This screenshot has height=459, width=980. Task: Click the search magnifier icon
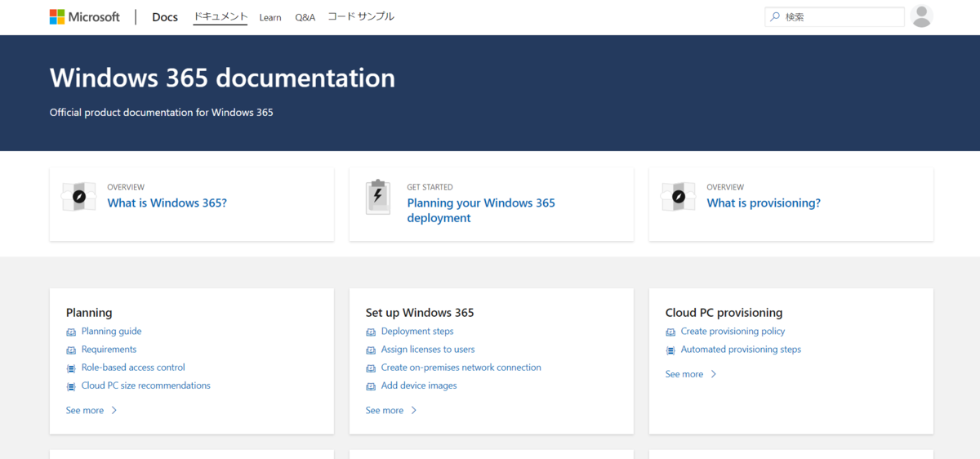[x=775, y=16]
